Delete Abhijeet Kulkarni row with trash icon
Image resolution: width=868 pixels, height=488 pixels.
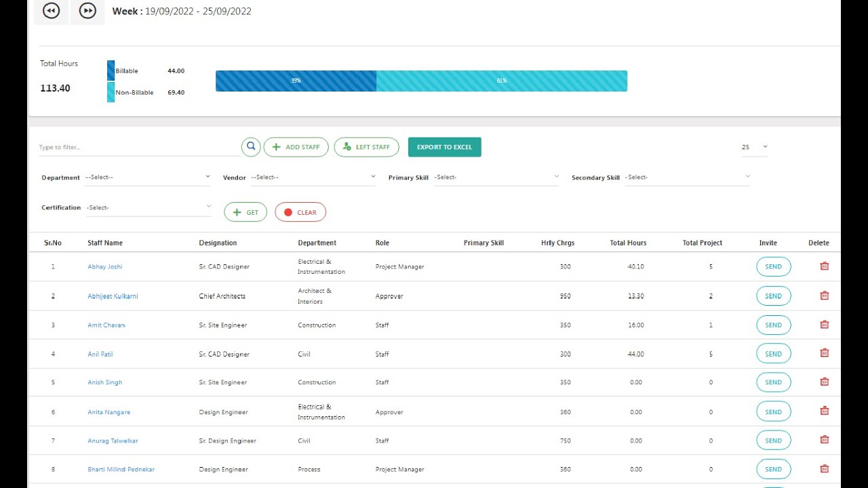point(825,296)
